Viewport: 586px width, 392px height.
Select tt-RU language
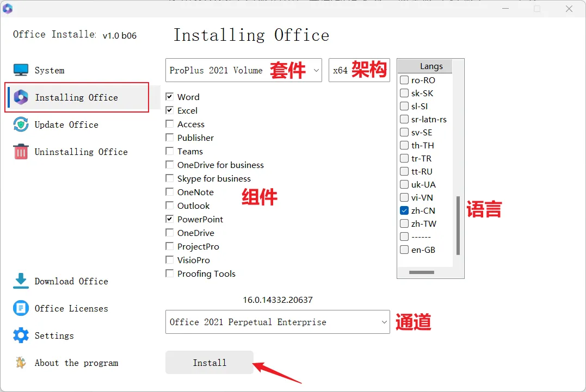[404, 171]
